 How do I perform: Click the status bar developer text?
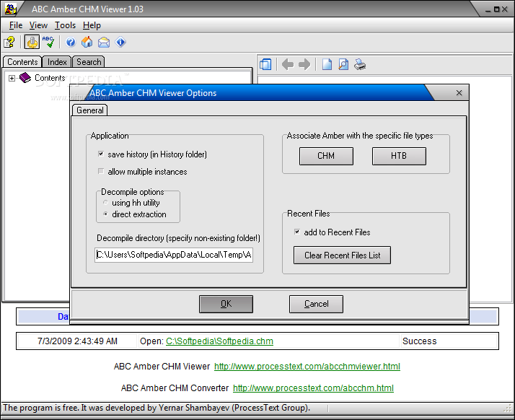157,408
